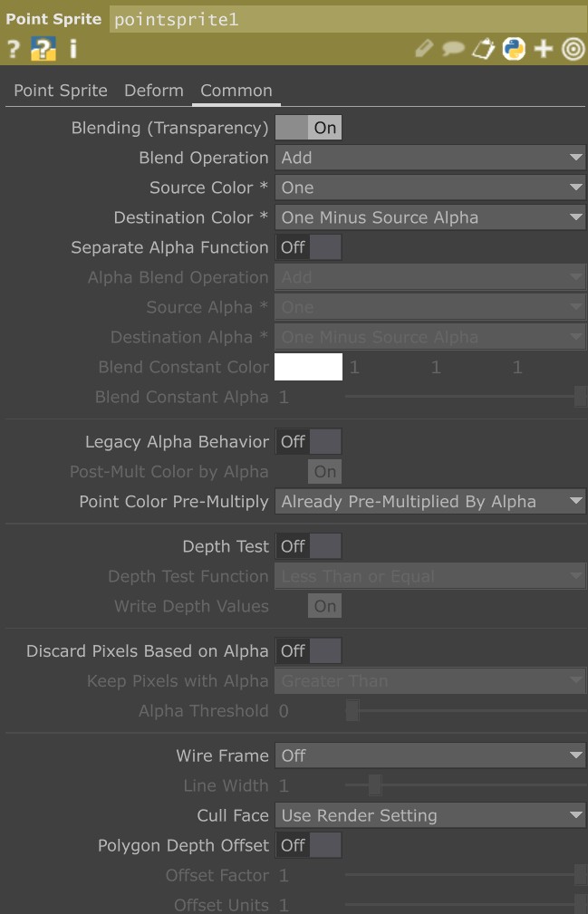Click the copy parameters clipboard icon
588x914 pixels.
point(484,49)
